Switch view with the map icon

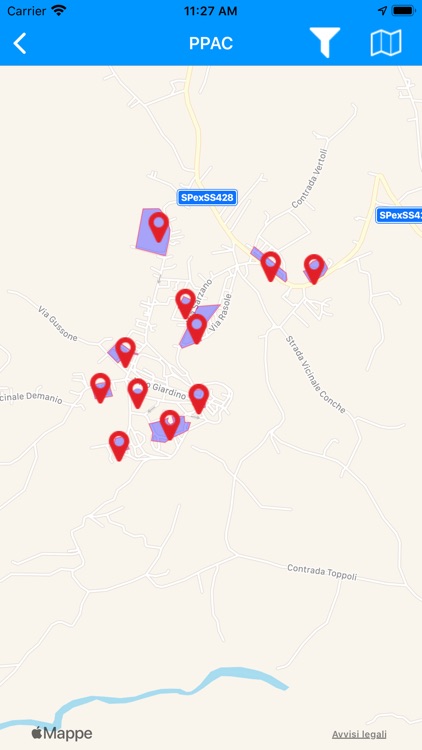tap(386, 43)
